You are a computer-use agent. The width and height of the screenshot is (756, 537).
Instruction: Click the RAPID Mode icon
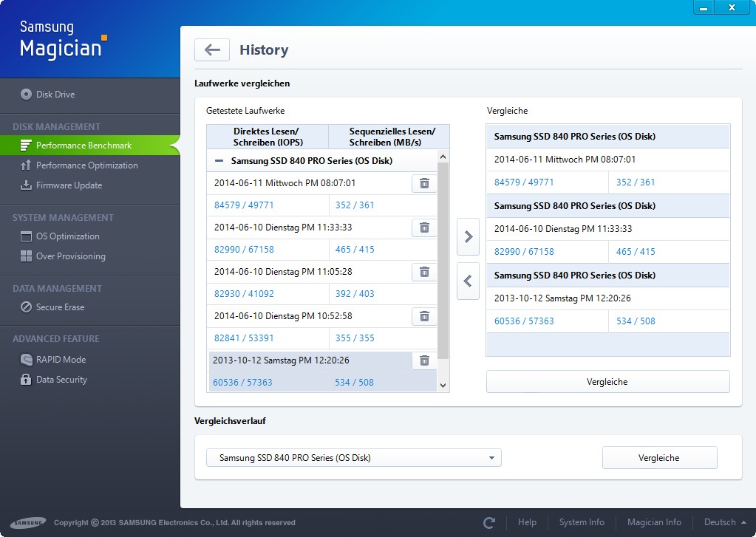pyautogui.click(x=26, y=359)
